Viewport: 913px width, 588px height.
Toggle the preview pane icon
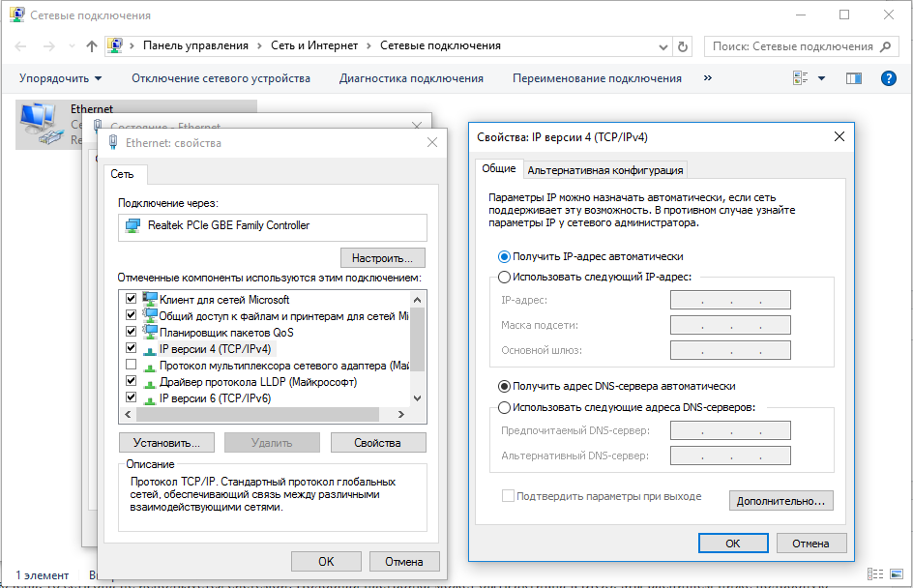[x=854, y=78]
